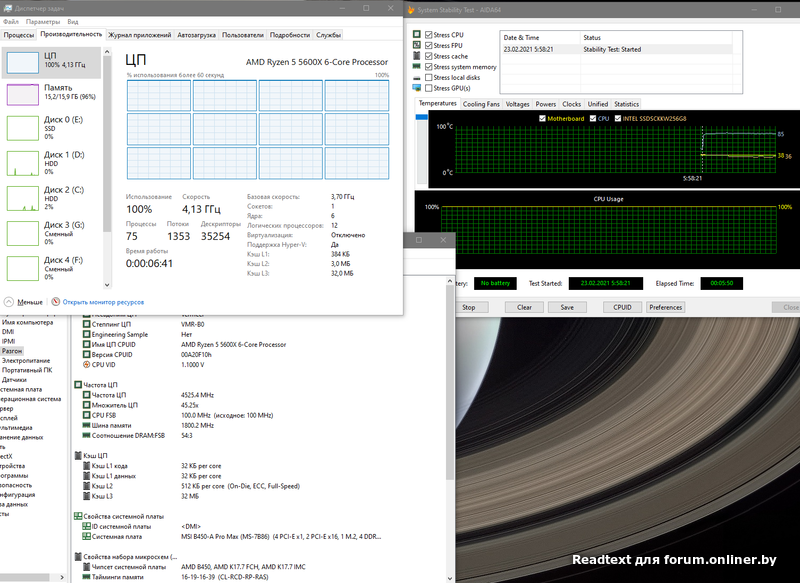Click the DRAM:FSB ratio memory icon

pos(85,436)
